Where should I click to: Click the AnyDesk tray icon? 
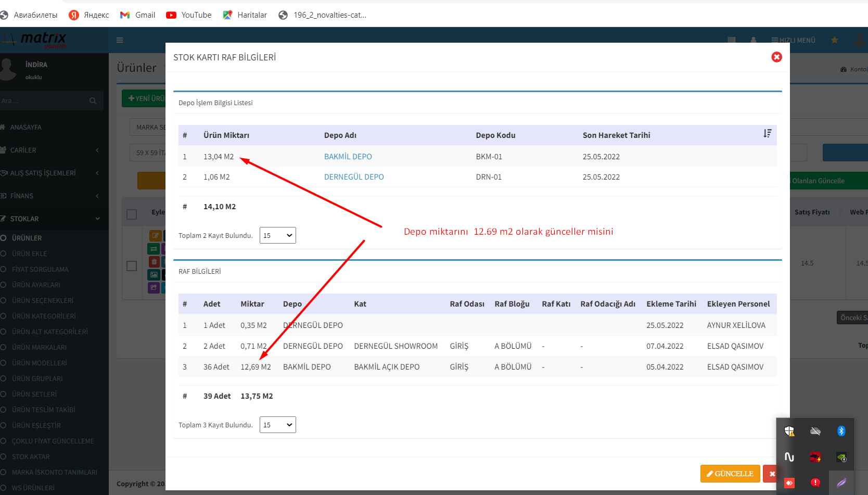(789, 483)
